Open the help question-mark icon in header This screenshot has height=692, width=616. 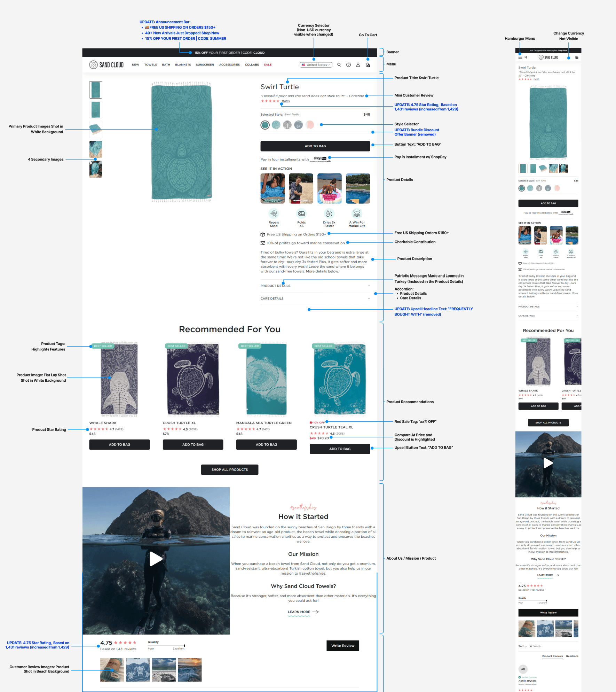pyautogui.click(x=348, y=65)
